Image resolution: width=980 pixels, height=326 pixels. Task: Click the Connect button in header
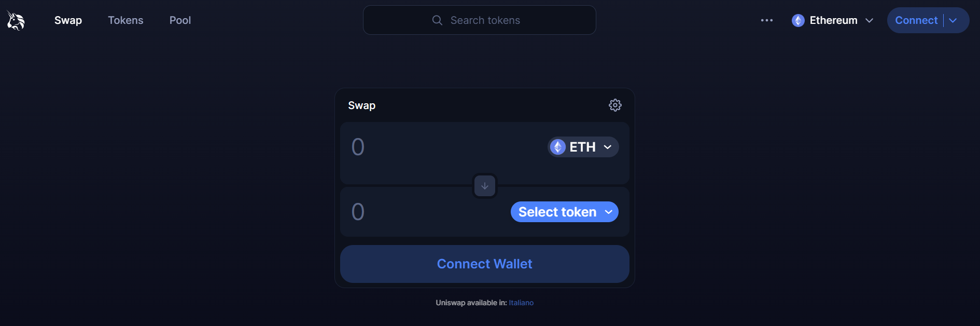[916, 20]
